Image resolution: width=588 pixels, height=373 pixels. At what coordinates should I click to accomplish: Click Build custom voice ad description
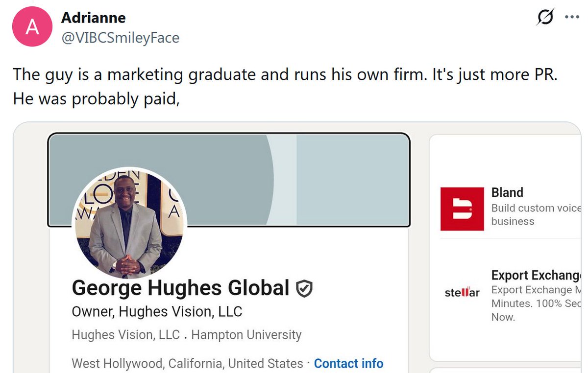[x=536, y=215]
